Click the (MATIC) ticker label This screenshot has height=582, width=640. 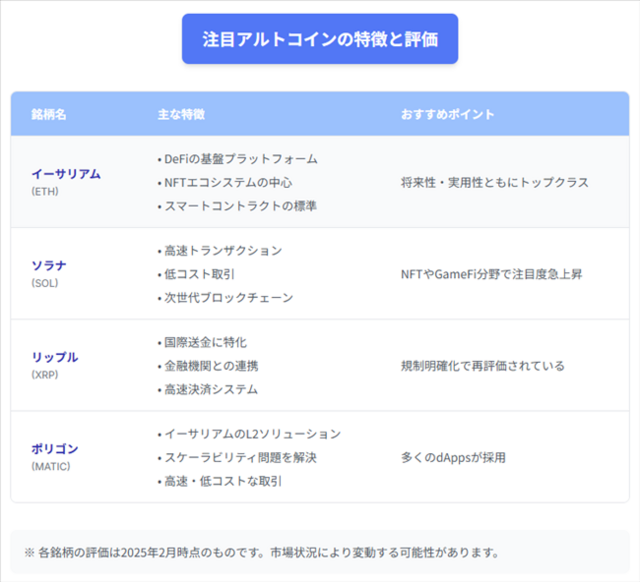tap(51, 466)
